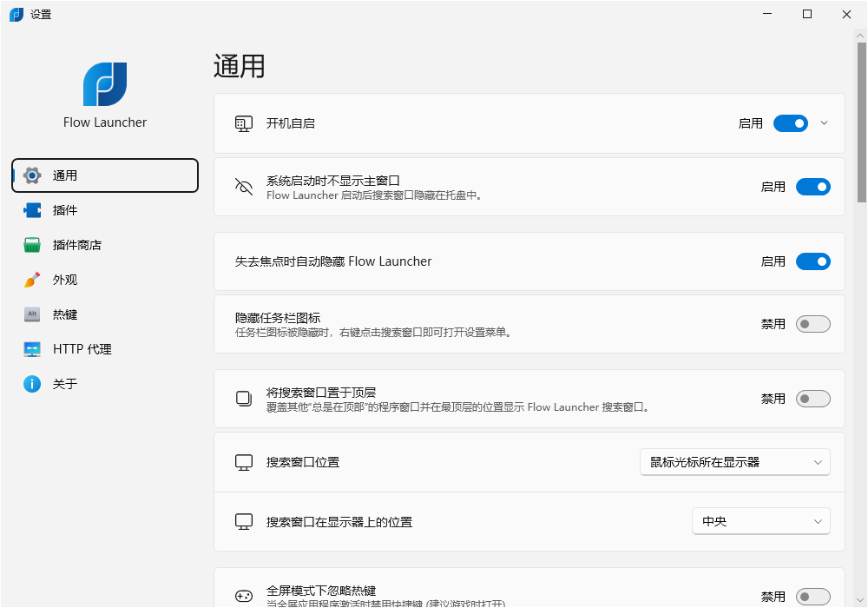The image size is (868, 608).
Task: Minimize the 设置 window
Action: click(767, 15)
